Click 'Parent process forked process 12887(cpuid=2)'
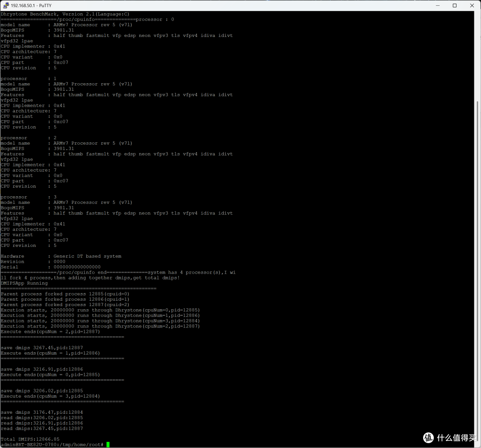 [x=65, y=305]
